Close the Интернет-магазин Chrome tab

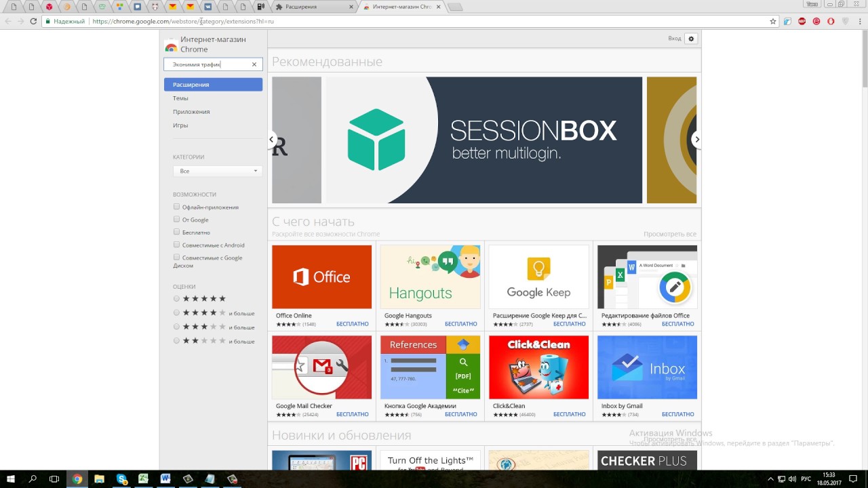(x=437, y=7)
